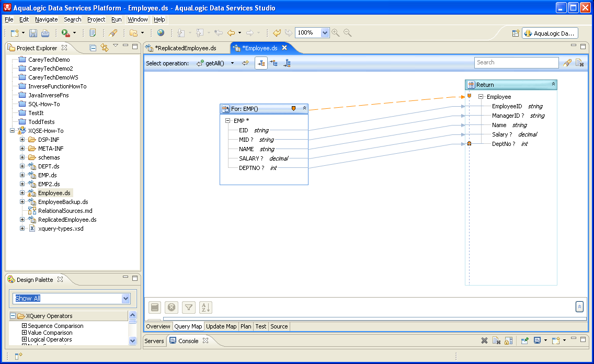Click into the Search input field
This screenshot has height=364, width=594.
[x=516, y=63]
